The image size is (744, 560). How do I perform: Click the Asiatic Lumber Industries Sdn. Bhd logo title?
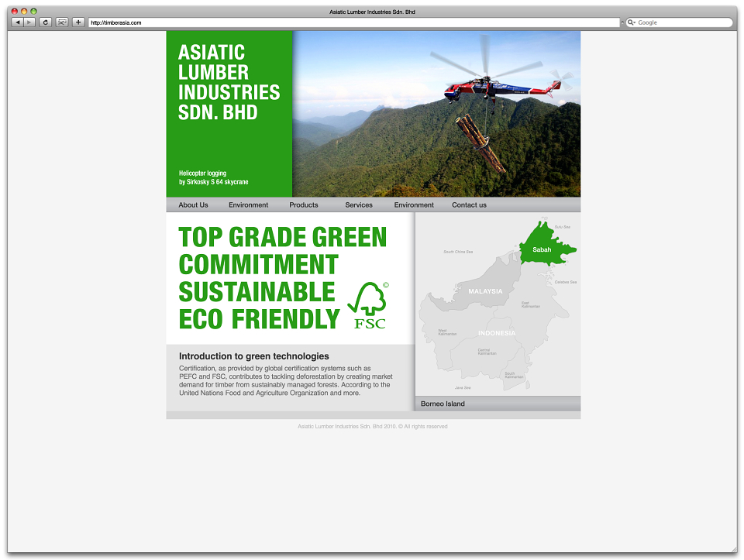[229, 83]
